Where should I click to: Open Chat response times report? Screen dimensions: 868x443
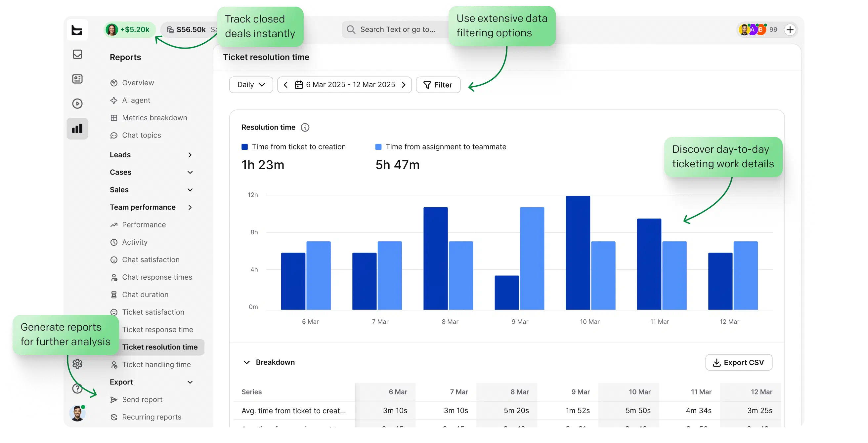point(151,277)
